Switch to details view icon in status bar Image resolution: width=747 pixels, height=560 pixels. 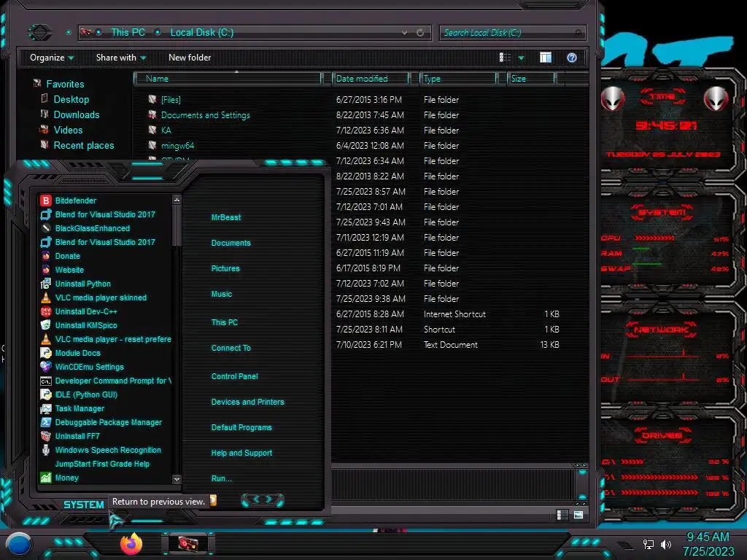(562, 515)
